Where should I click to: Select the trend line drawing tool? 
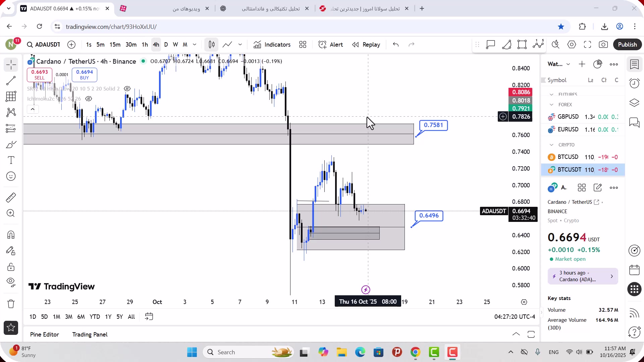tap(11, 81)
